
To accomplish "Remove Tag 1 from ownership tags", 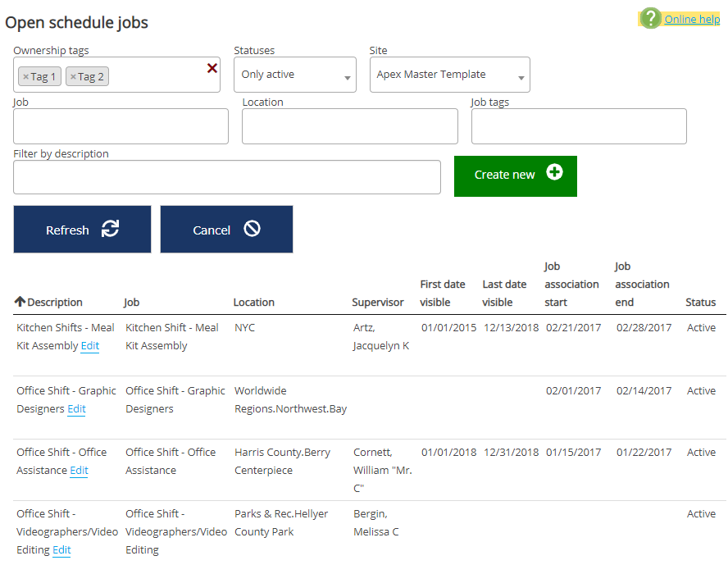I will tap(25, 77).
